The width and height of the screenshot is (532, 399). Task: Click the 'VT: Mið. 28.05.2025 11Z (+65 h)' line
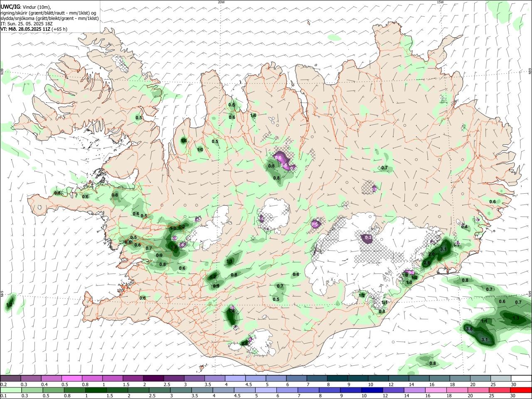[x=34, y=29]
